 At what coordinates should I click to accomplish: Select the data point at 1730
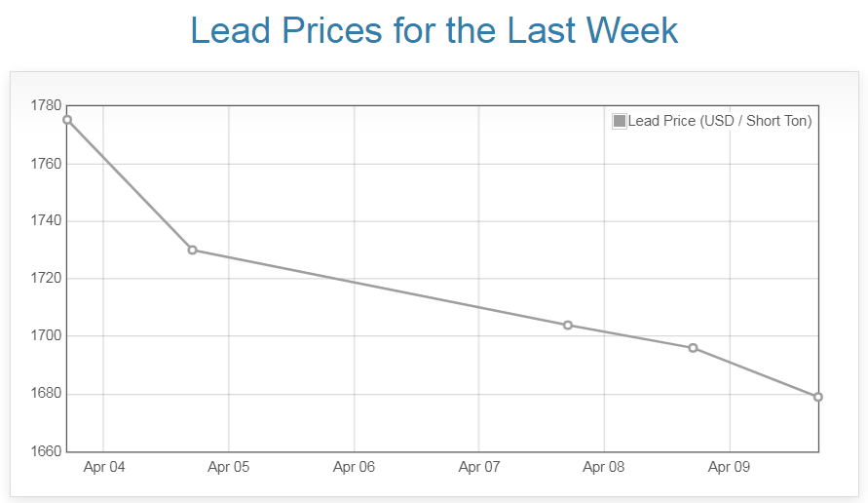point(192,250)
